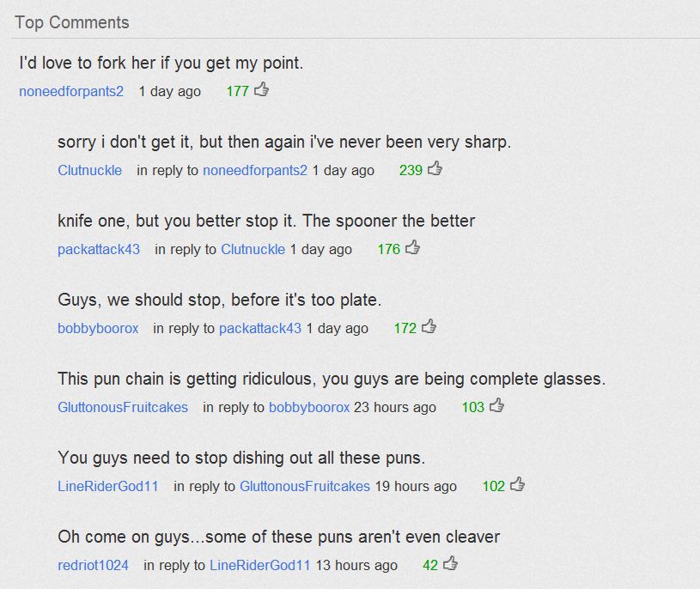Click 'Clutnuckle' in packattack43's reply line
The image size is (700, 589).
pos(253,249)
